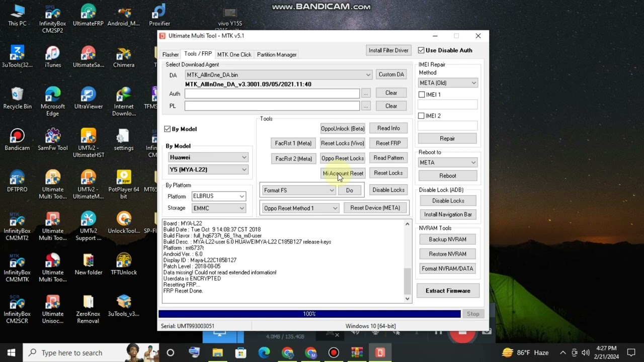Open the Bandicam desktop shortcut
This screenshot has width=644, height=362.
17,139
